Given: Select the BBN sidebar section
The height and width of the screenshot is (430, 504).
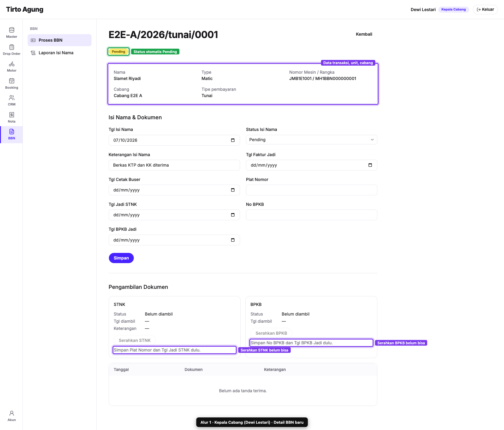Looking at the screenshot, I should click(11, 135).
